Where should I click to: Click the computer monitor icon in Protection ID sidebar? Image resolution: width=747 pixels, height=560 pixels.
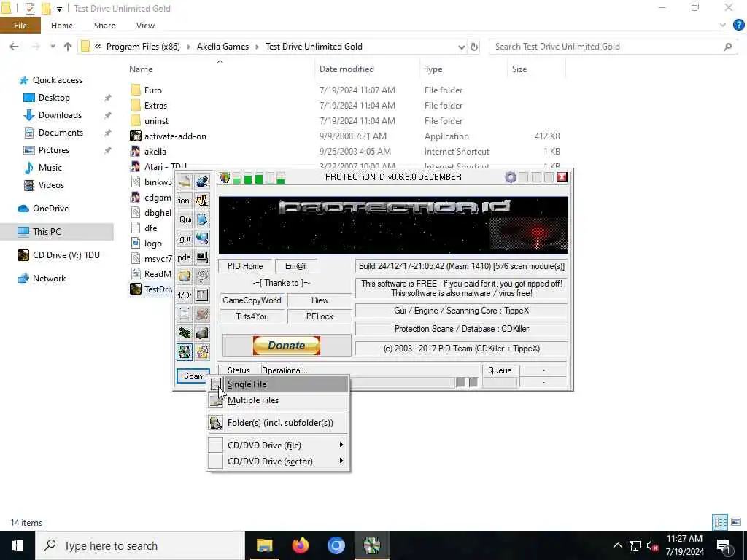point(202,257)
